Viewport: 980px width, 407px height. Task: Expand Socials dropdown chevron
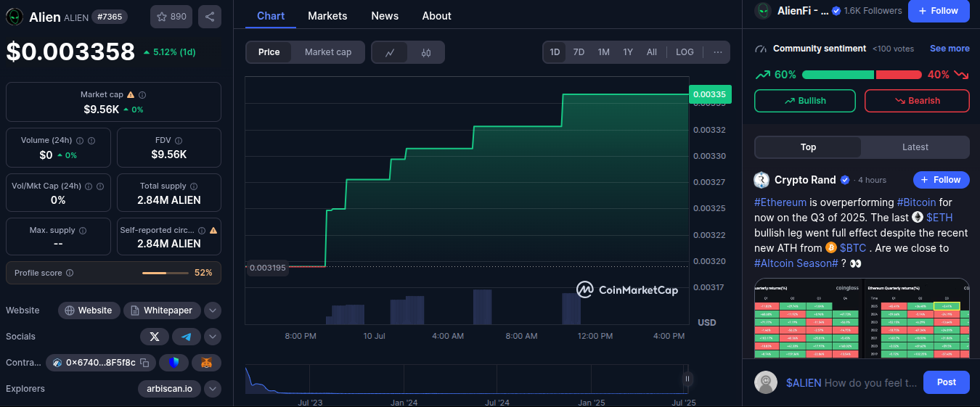(x=213, y=337)
